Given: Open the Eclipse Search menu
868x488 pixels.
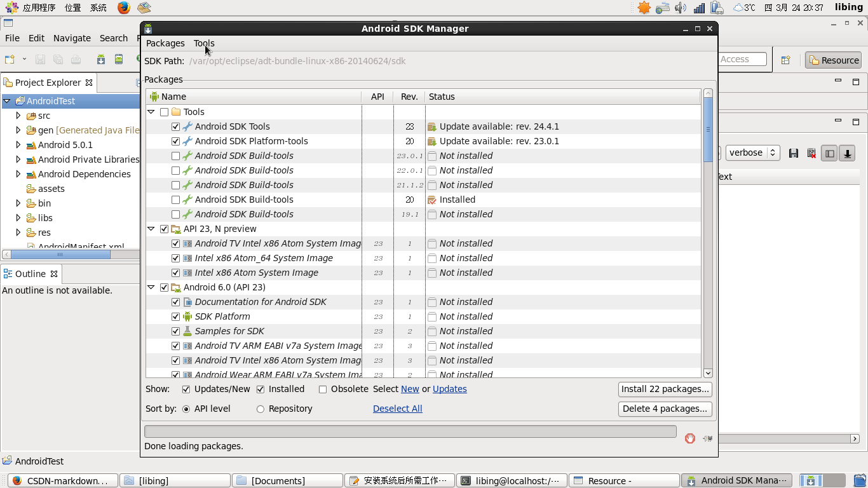Looking at the screenshot, I should pyautogui.click(x=114, y=38).
